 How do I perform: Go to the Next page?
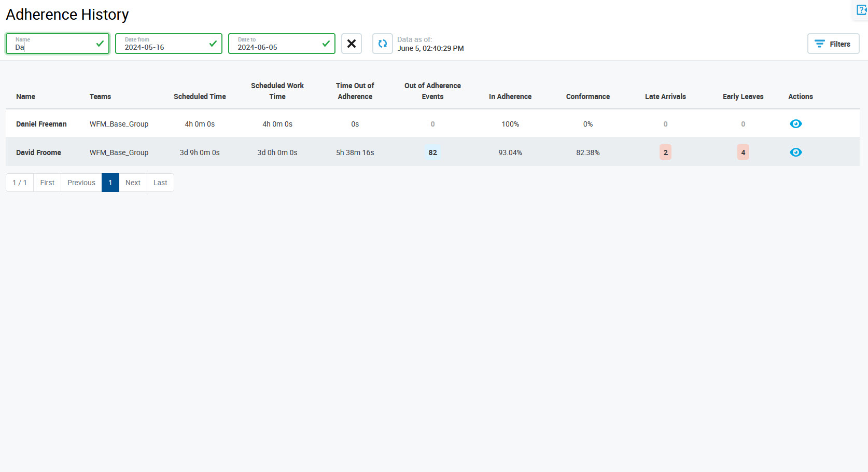coord(133,183)
